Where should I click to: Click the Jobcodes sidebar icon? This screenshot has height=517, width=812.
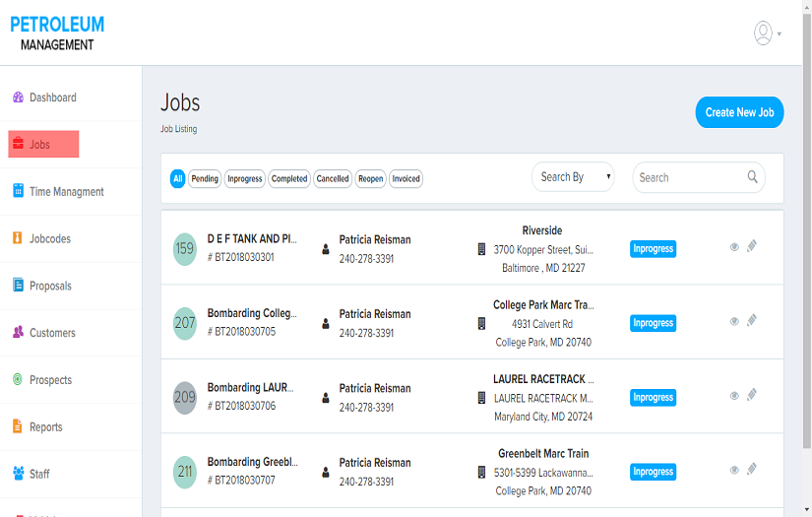[18, 237]
